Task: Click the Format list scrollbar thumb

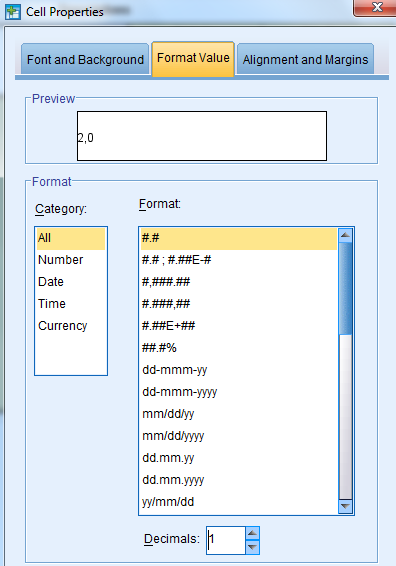Action: [x=345, y=289]
